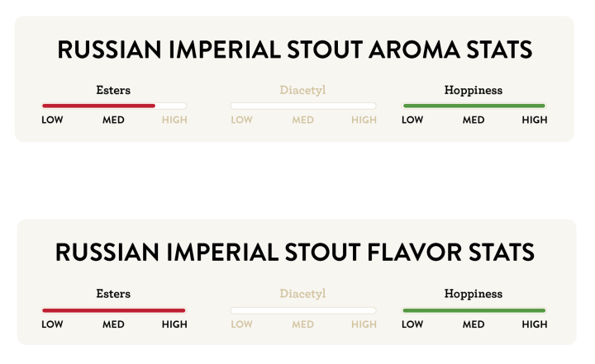Click the Esters slider bar in Flavor Stats
595x364 pixels.
(114, 310)
